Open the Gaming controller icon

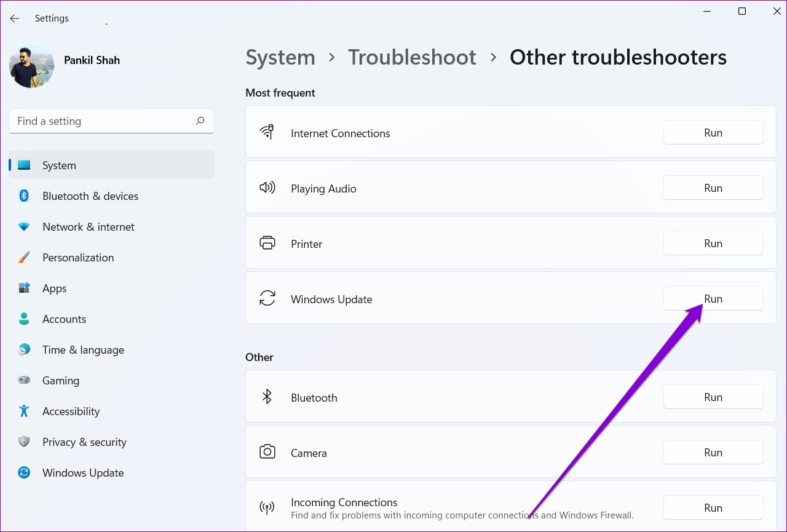click(x=24, y=381)
